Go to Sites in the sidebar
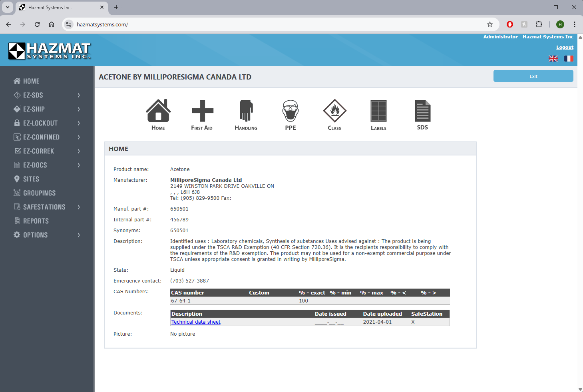 pos(31,179)
